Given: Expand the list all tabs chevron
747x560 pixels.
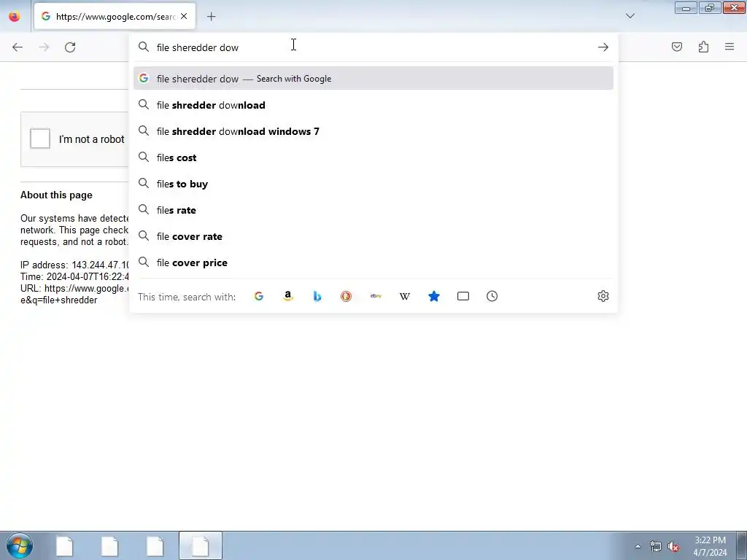Looking at the screenshot, I should 630,16.
